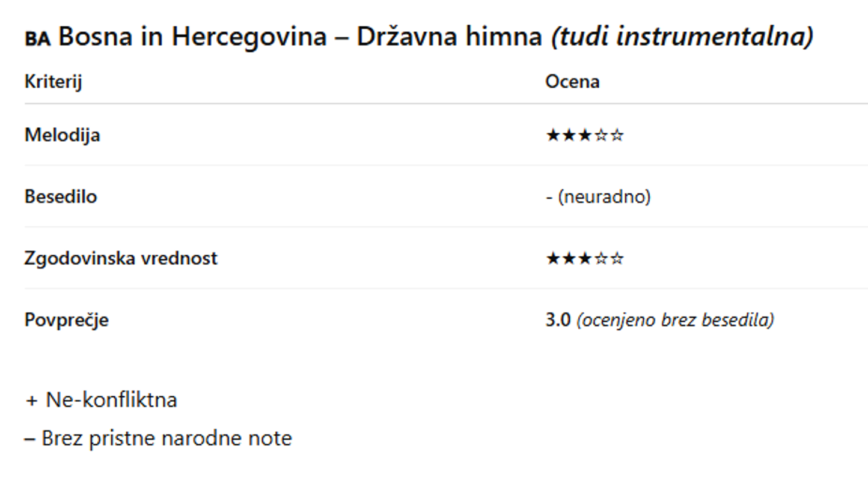Select the Kriterij column header
The image size is (868, 484).
[x=53, y=82]
